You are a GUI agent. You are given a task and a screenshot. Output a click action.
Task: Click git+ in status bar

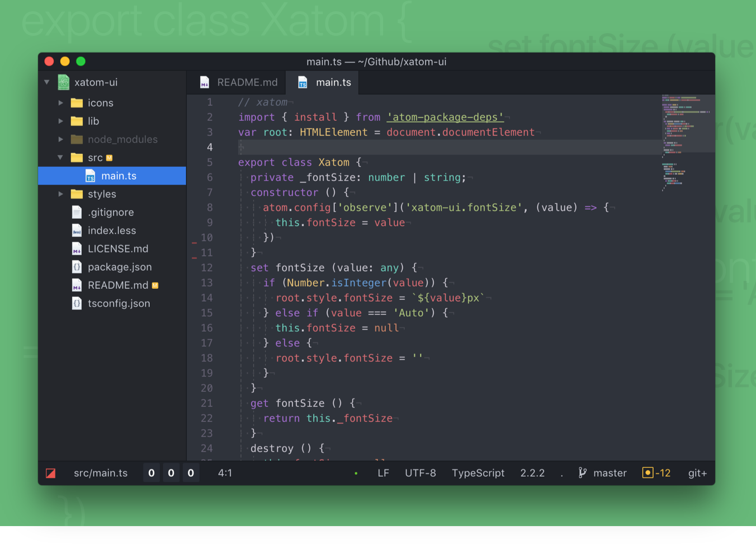coord(697,473)
